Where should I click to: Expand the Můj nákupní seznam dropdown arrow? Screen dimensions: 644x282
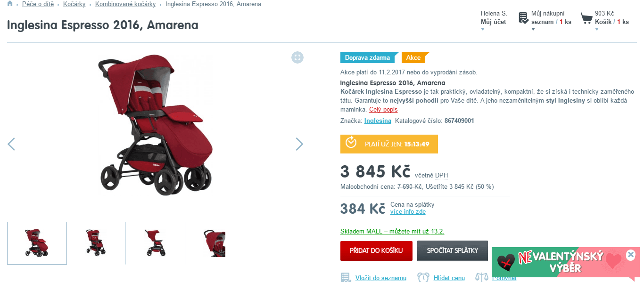pos(533,29)
